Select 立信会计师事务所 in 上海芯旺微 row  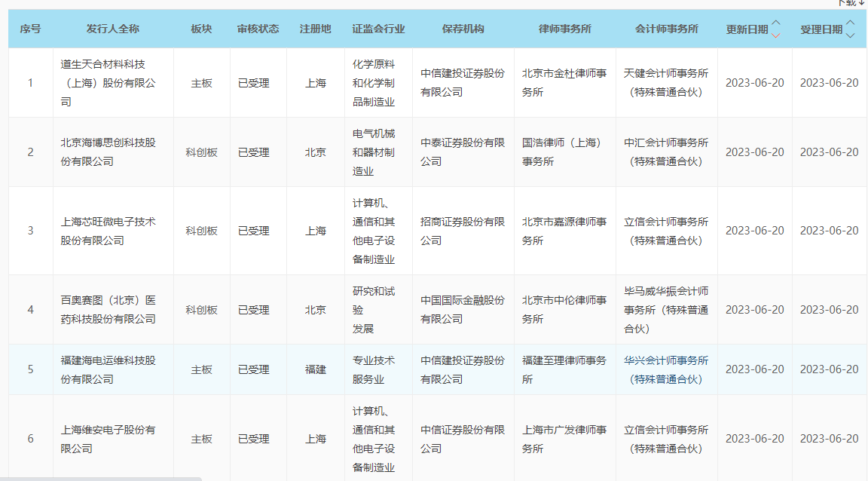[666, 231]
